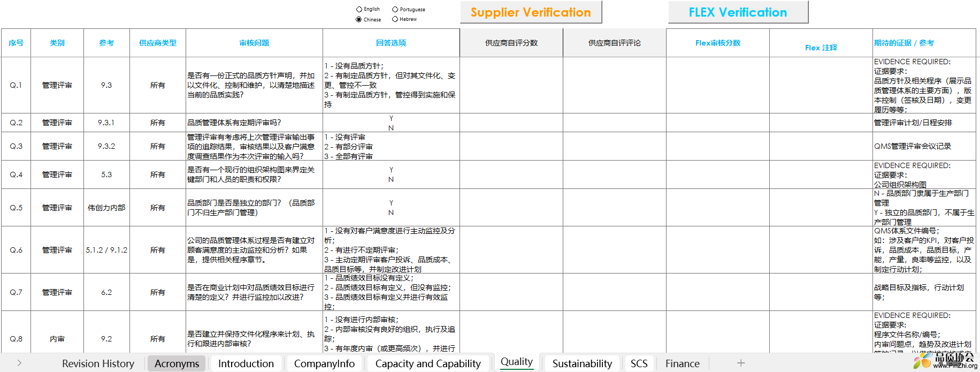Select the 序号 column header

16,43
